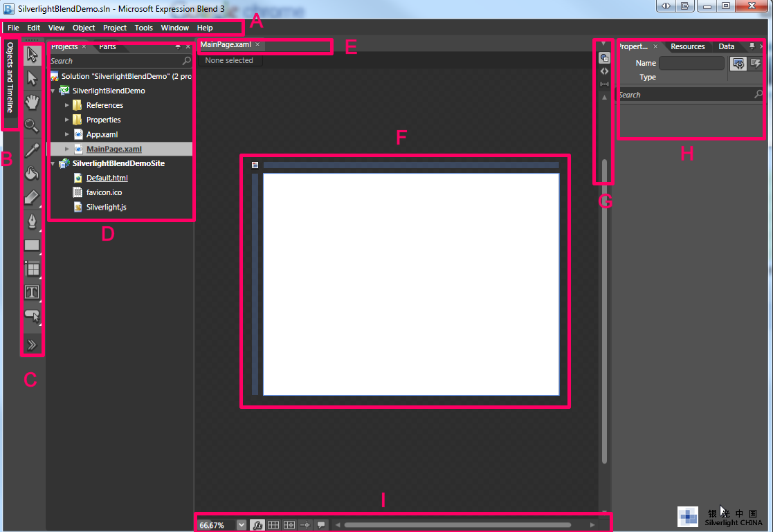Open the Objects and Timeline side tab
Viewport: 773px width, 532px height.
[x=10, y=77]
